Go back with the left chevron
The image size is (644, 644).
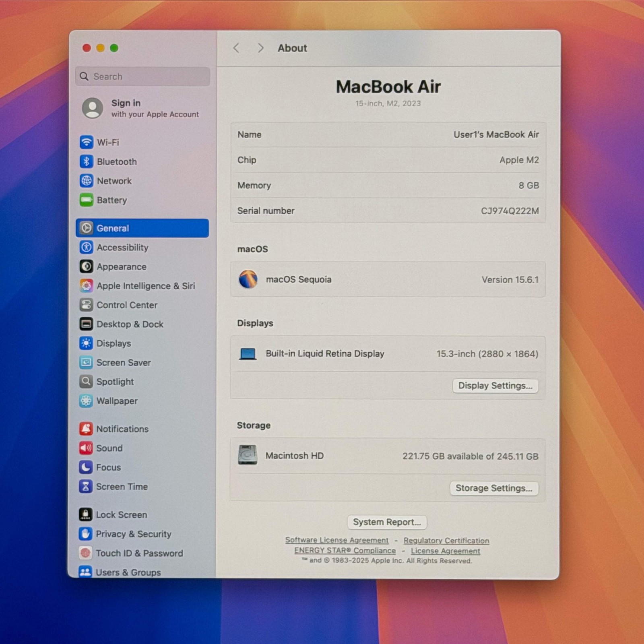(236, 48)
